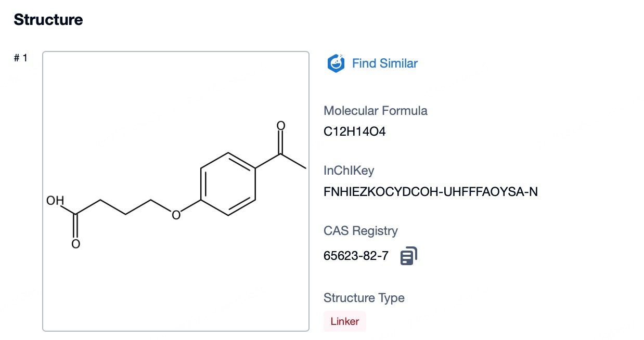Click the ketone oxygen at the molecule's top

tap(281, 126)
